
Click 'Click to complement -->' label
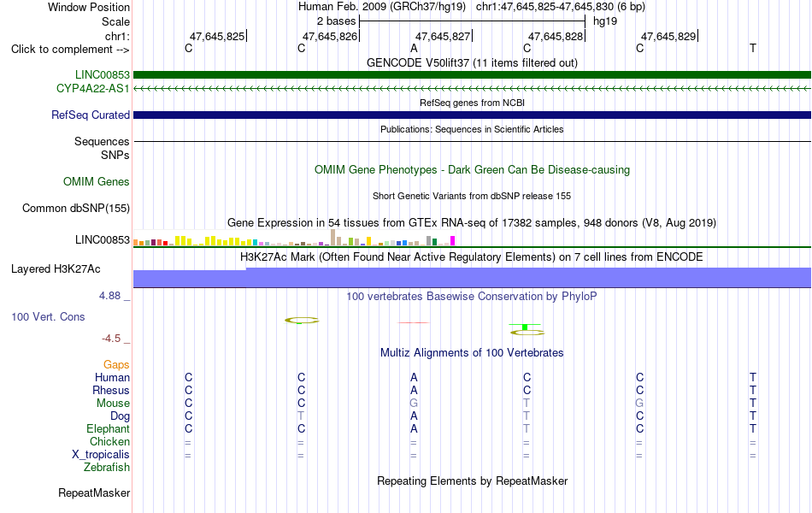click(70, 50)
